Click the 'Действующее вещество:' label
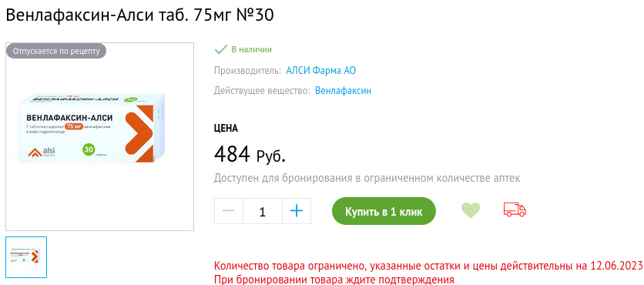Viewport: 644px width, 285px height. click(262, 91)
